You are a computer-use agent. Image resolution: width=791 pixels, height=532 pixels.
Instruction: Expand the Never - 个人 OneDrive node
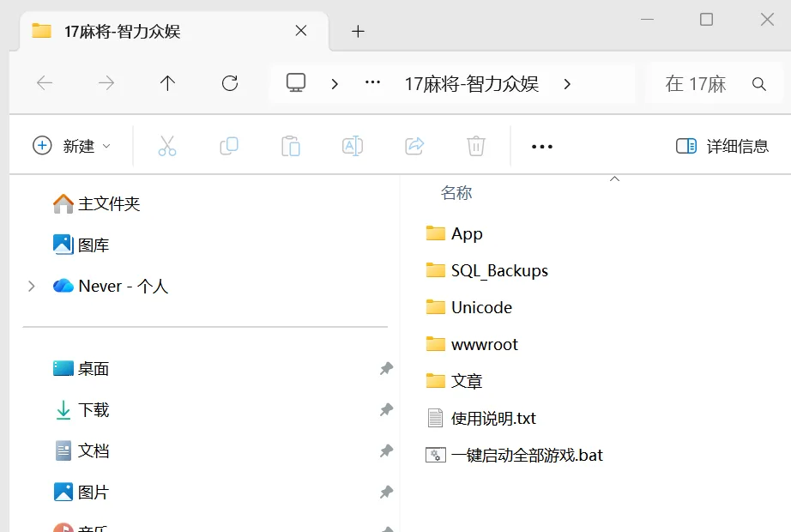[x=31, y=287]
